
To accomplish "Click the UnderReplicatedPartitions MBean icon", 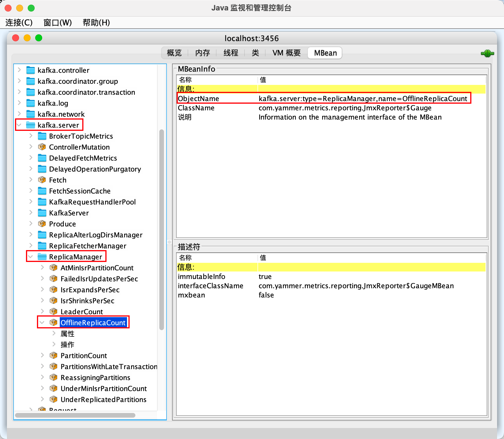I will [x=54, y=399].
